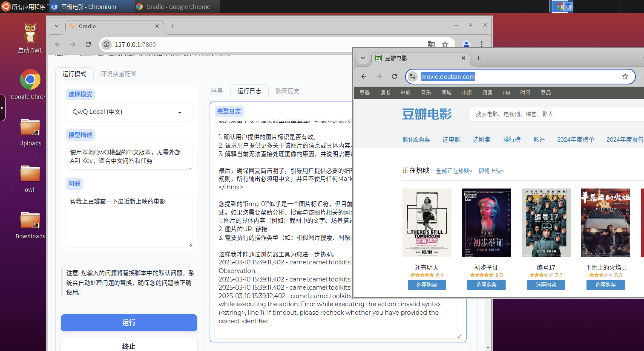Open the QwQ Local (中文) mode dropdown
Image resolution: width=644 pixels, height=351 pixels.
[129, 112]
